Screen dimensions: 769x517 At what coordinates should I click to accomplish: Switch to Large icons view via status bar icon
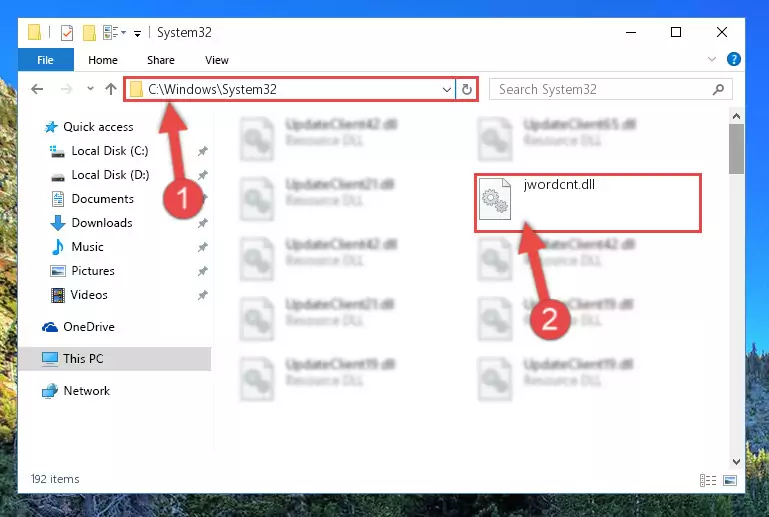730,481
